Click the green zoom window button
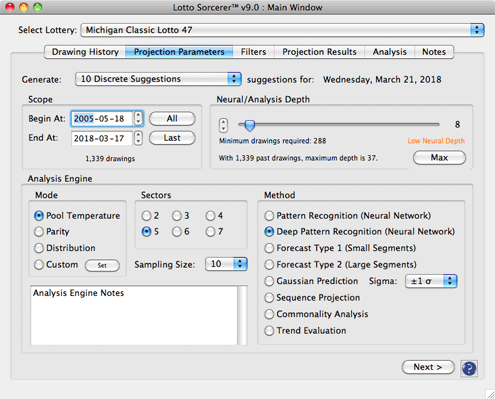Image resolution: width=495 pixels, height=399 pixels. 38,7
